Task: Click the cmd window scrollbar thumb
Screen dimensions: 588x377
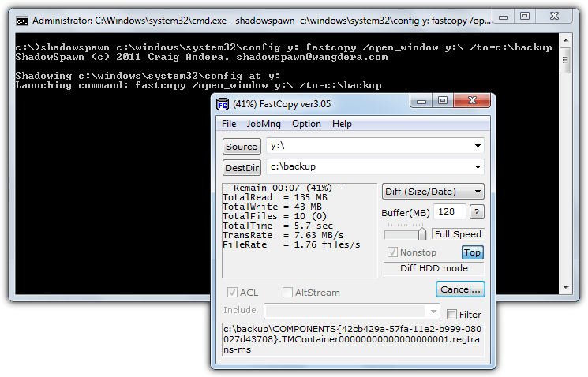Action: 566,60
